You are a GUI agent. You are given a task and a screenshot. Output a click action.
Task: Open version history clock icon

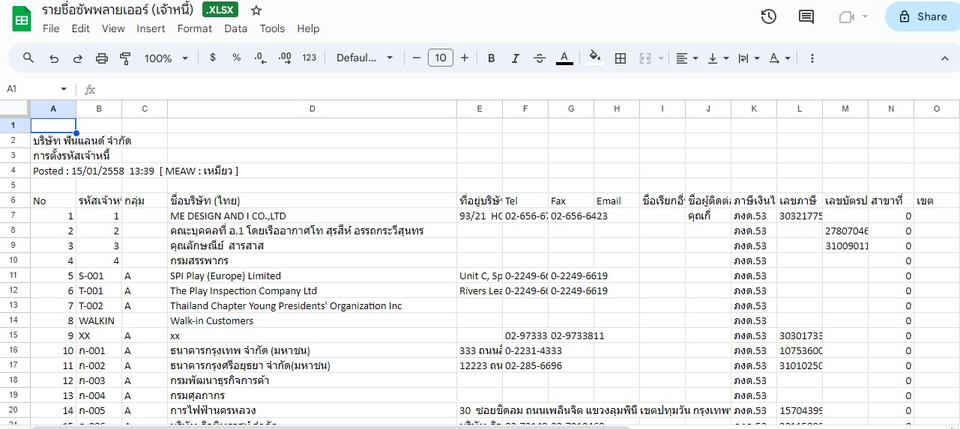point(768,17)
